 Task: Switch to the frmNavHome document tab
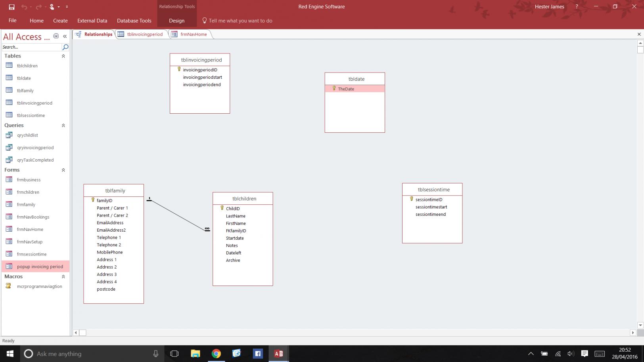(190, 34)
